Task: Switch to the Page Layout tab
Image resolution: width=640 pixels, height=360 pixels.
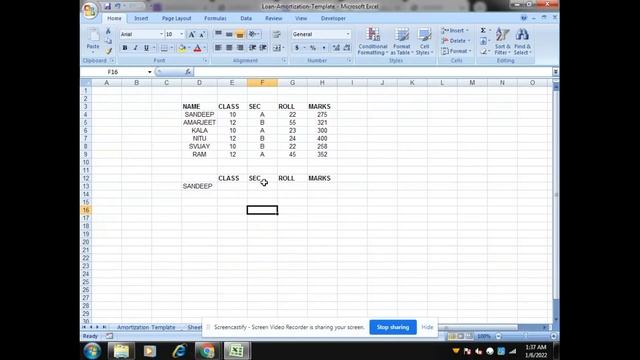Action: click(176, 18)
